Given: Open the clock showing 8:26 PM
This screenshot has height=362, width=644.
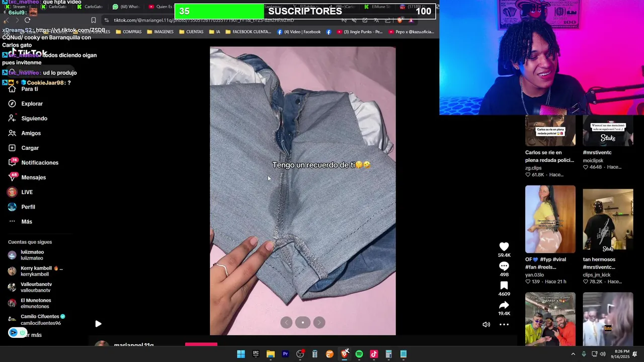Looking at the screenshot, I should point(619,354).
